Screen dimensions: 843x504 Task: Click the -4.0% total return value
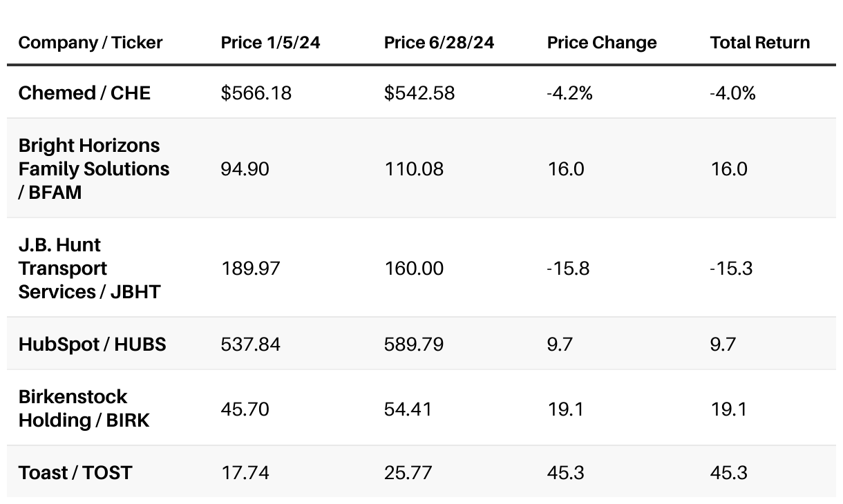coord(732,93)
